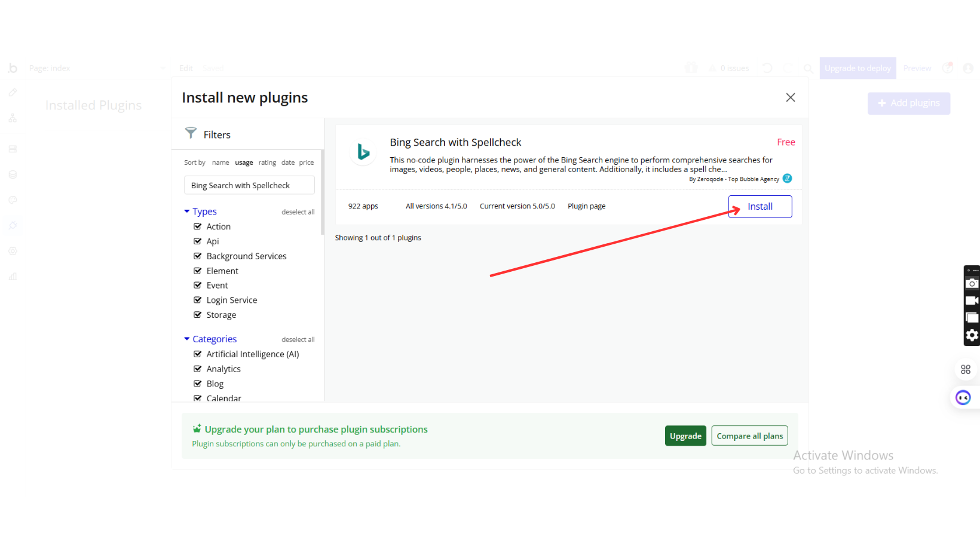Uncheck the Analytics category checkbox

tap(198, 369)
